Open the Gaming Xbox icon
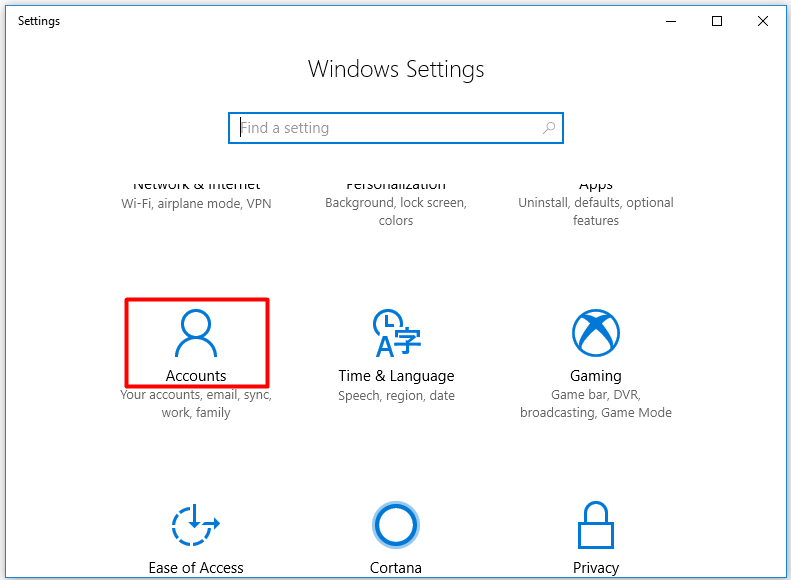The image size is (791, 580). 596,333
